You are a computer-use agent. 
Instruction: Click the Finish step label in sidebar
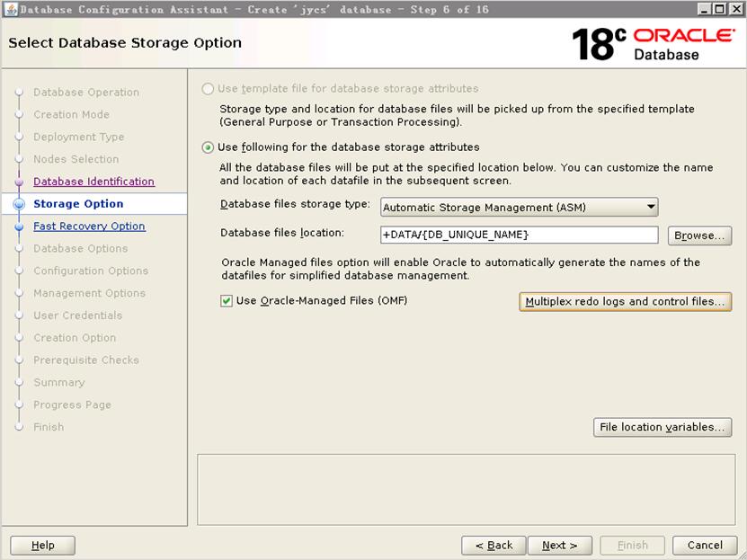pyautogui.click(x=49, y=427)
